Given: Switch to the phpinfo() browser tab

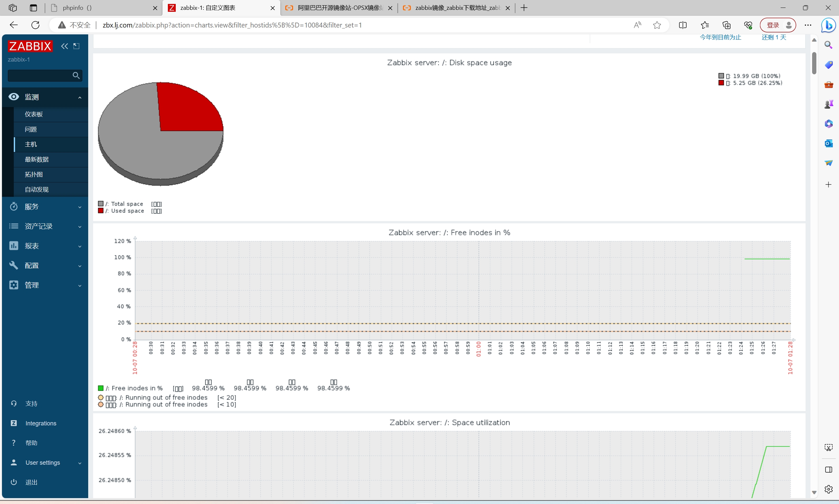Looking at the screenshot, I should coord(102,8).
